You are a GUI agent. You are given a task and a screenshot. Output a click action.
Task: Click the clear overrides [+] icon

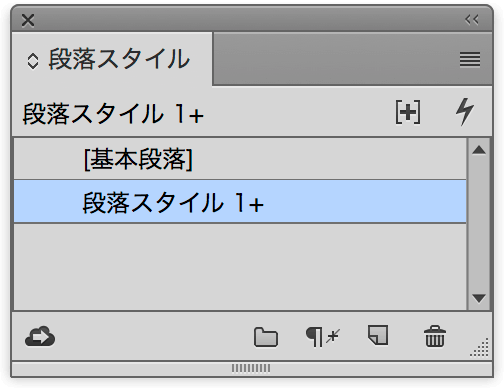point(408,112)
